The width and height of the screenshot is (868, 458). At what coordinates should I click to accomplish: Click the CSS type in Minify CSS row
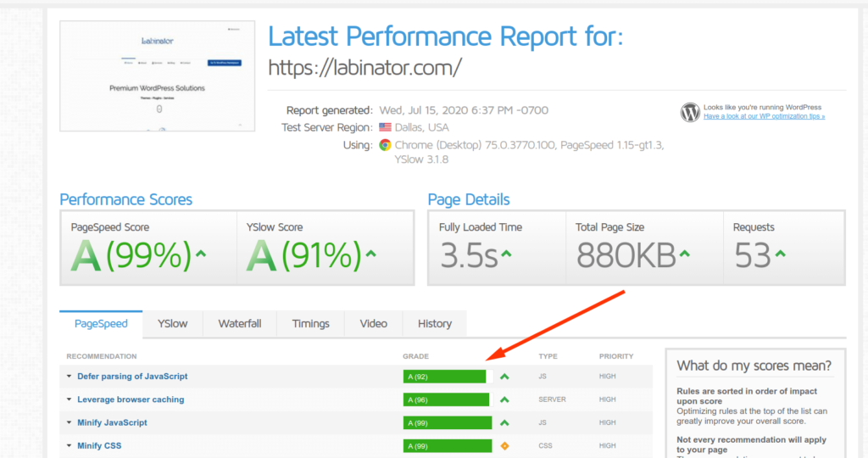point(545,445)
